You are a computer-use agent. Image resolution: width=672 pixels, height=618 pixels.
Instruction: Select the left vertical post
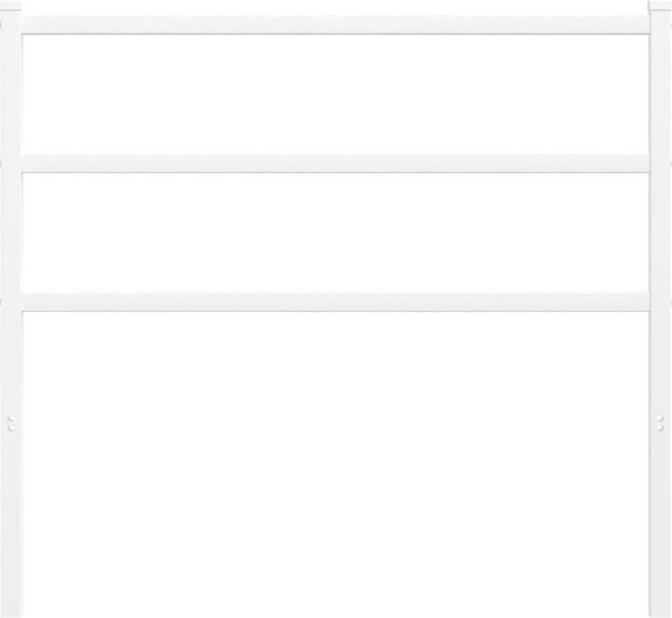(x=11, y=309)
